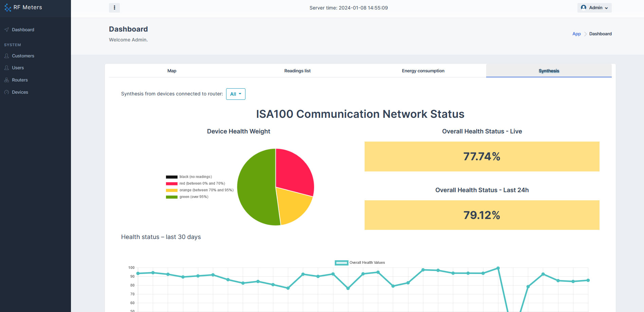Open the Readings list tab

297,71
